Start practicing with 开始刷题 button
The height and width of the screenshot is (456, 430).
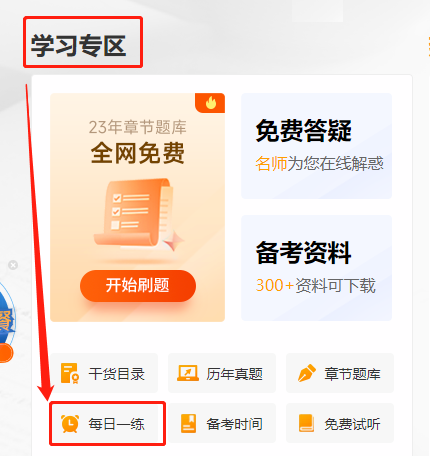point(138,286)
